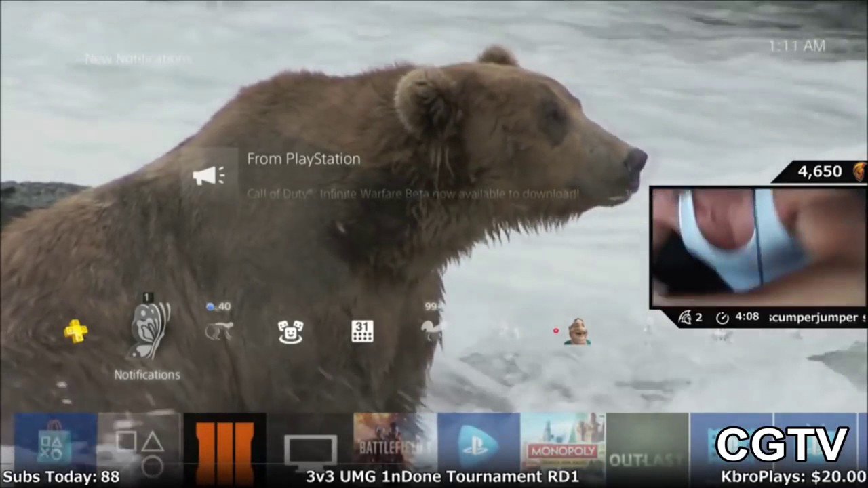
Task: Open the yellow PlayStation Plus icon
Action: pyautogui.click(x=75, y=331)
